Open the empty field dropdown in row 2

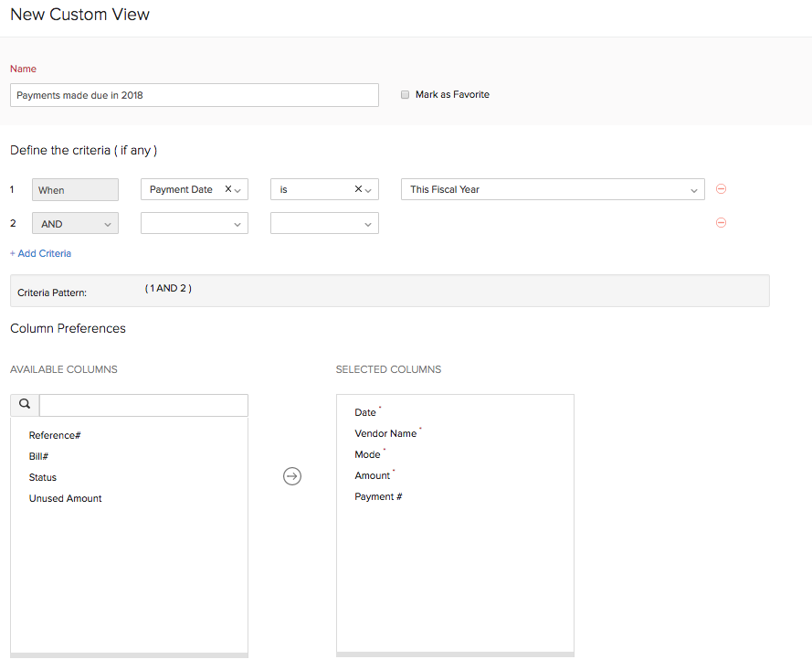[x=195, y=224]
